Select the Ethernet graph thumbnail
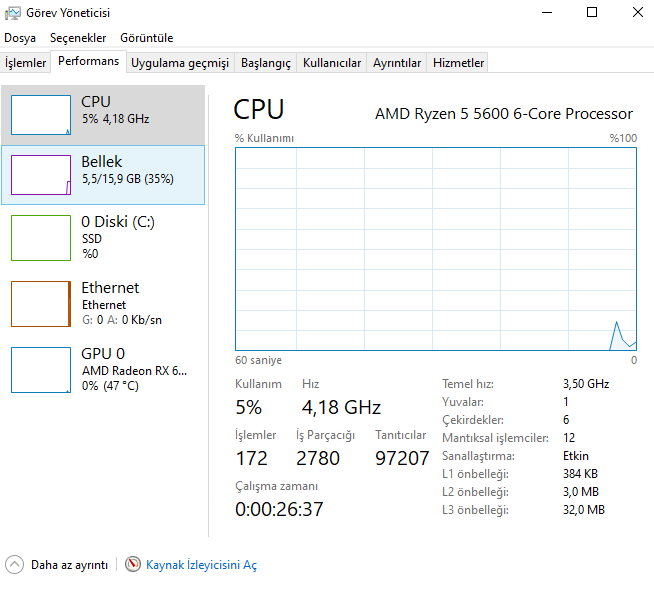The height and width of the screenshot is (589, 654). pos(41,304)
